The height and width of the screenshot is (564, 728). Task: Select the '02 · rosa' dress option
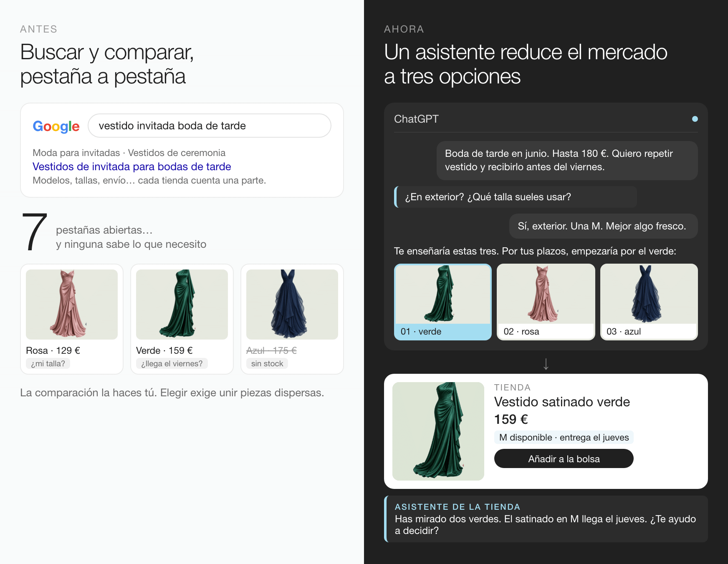pyautogui.click(x=546, y=302)
